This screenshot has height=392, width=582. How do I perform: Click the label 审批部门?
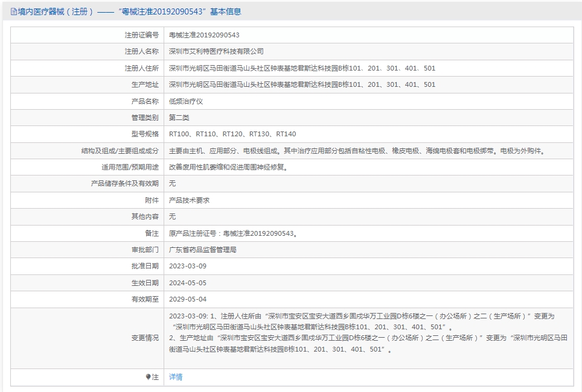tap(145, 250)
